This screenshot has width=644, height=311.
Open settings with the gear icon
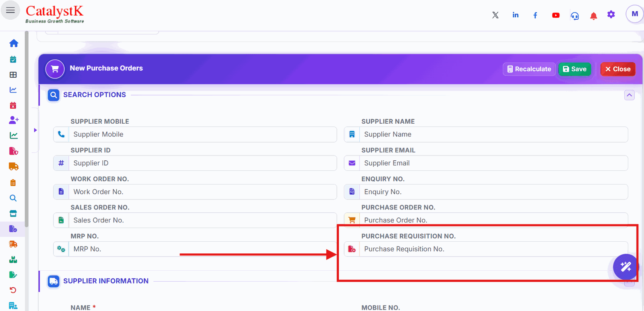click(x=611, y=15)
